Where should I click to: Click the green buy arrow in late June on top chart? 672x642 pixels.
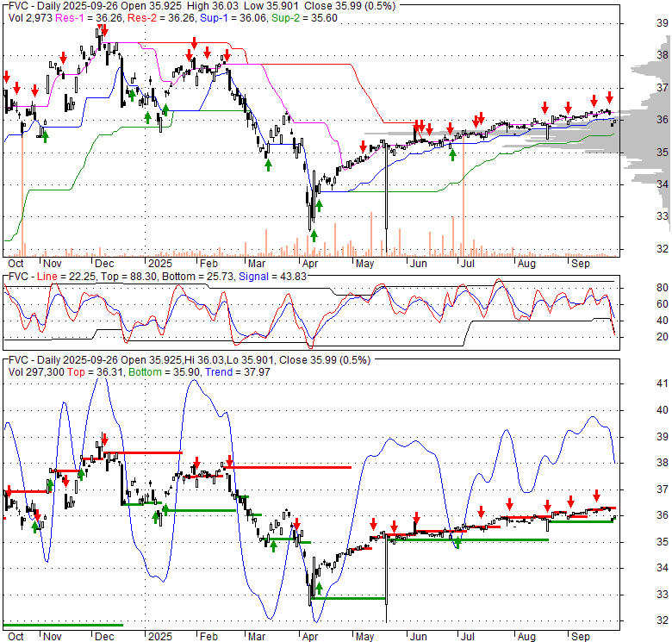pyautogui.click(x=452, y=155)
